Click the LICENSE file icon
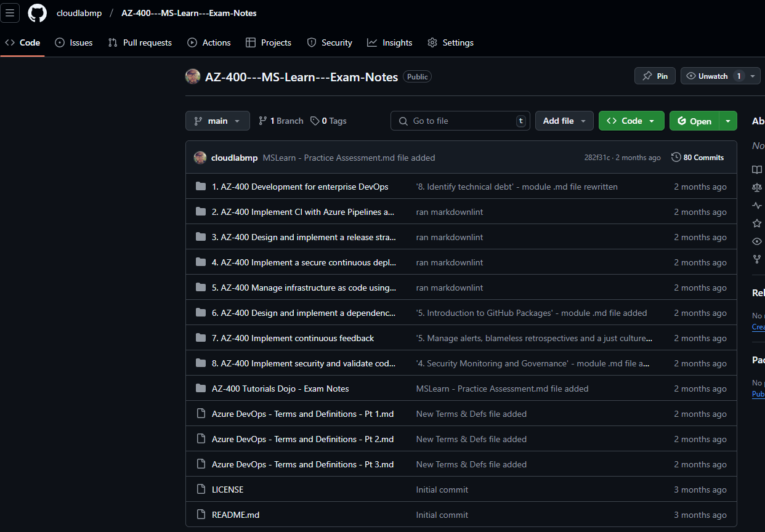Viewport: 765px width, 532px height. coord(201,490)
